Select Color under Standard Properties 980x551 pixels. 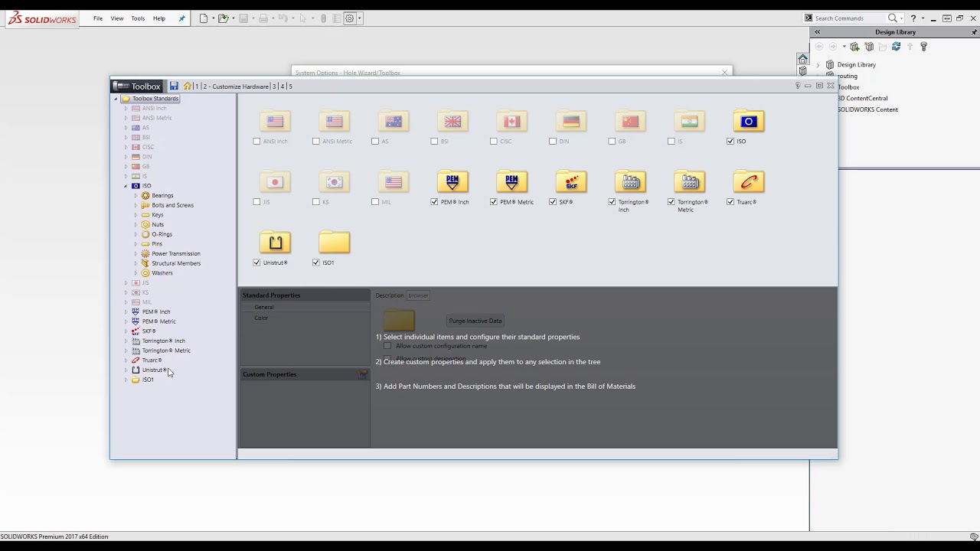[x=262, y=318]
